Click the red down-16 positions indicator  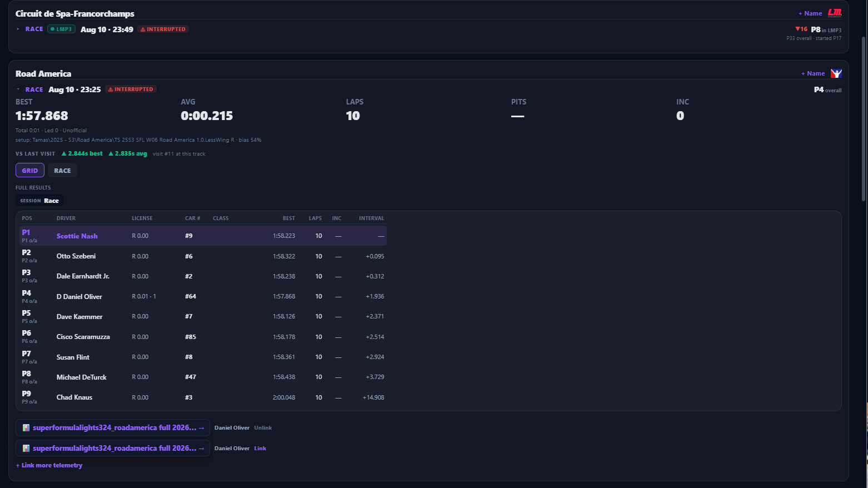801,29
